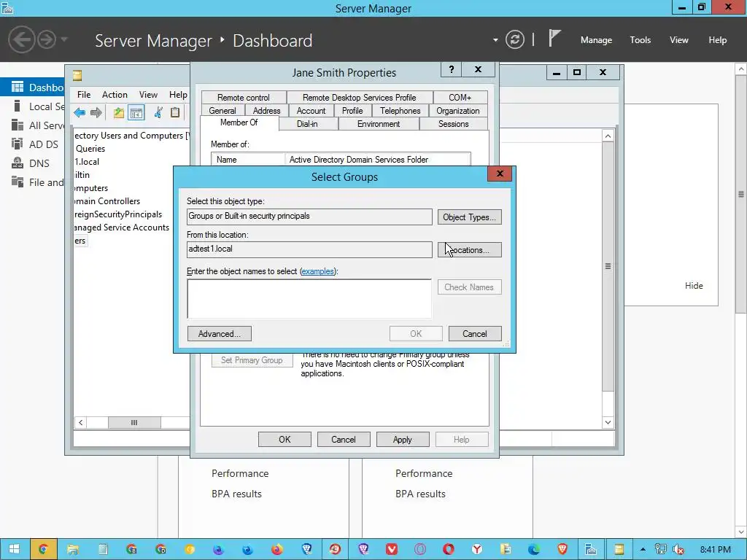Switch to the Dial-in tab
Image resolution: width=747 pixels, height=560 pixels.
point(307,124)
